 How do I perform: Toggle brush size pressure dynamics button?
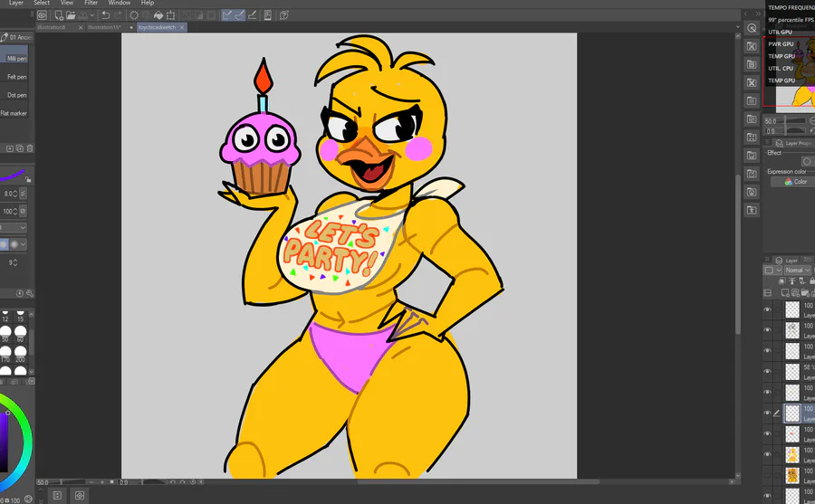(23, 194)
